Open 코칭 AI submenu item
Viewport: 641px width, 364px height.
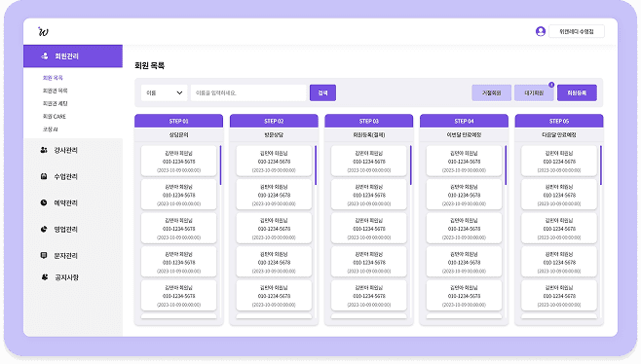(51, 129)
